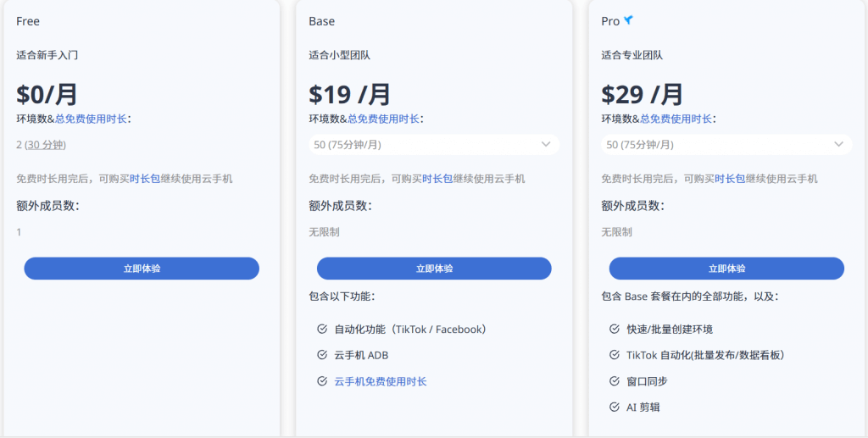Screen dimensions: 868x438
Task: Follow 云手机免费使用时长 link in Base features
Action: pos(381,381)
